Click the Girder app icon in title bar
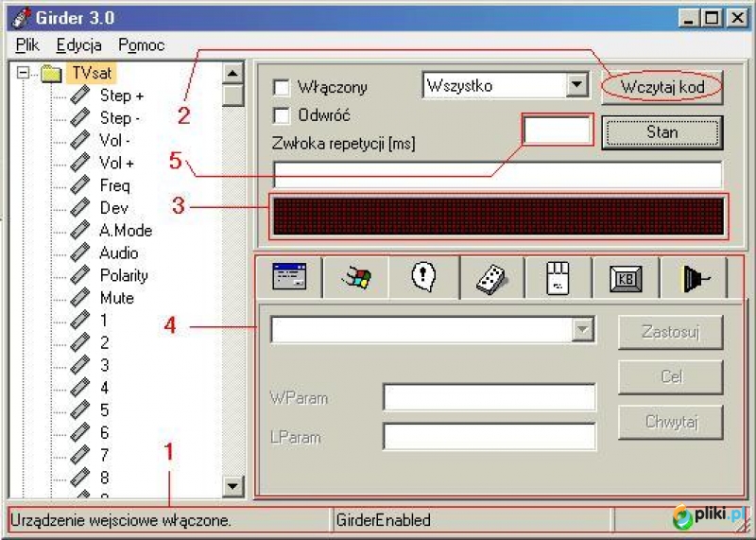The height and width of the screenshot is (540, 756). pos(20,17)
